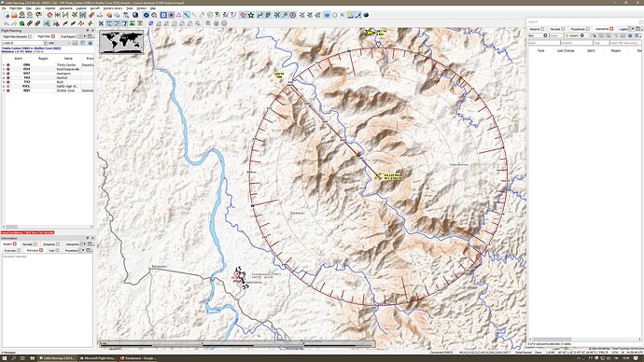Click the Undo arrow in second toolbar row
This screenshot has height=362, width=644.
coord(7,23)
